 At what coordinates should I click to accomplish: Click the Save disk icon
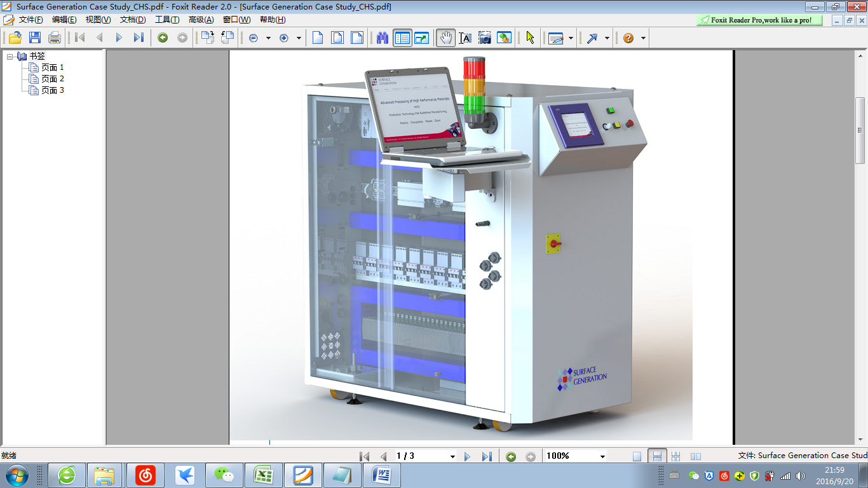pos(34,38)
